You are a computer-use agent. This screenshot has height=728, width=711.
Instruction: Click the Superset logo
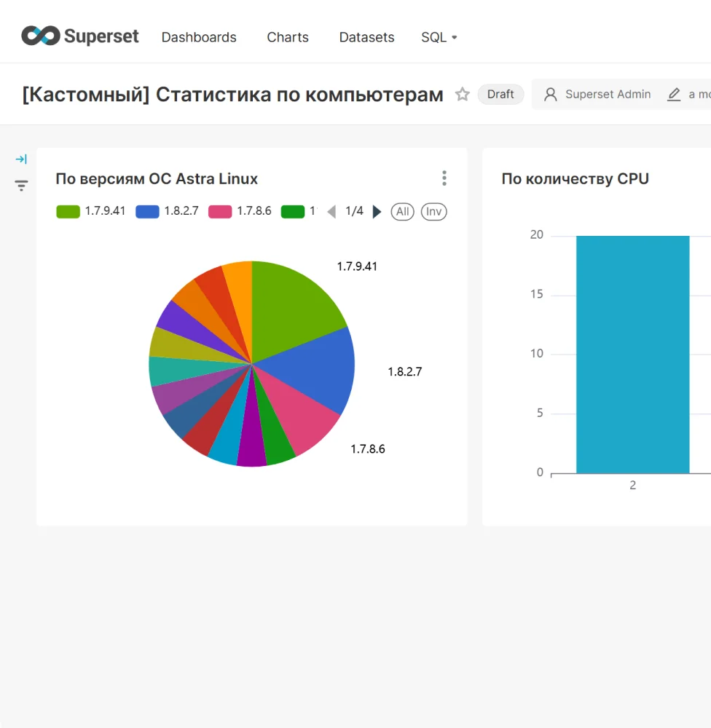[80, 36]
